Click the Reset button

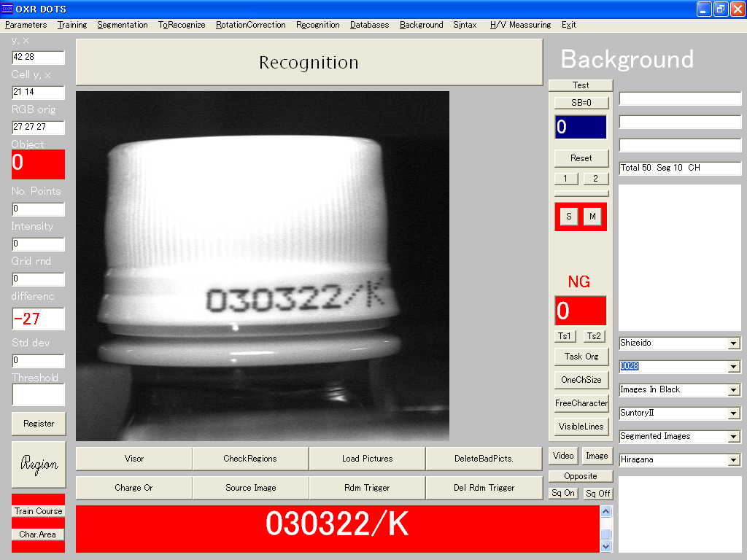point(581,158)
